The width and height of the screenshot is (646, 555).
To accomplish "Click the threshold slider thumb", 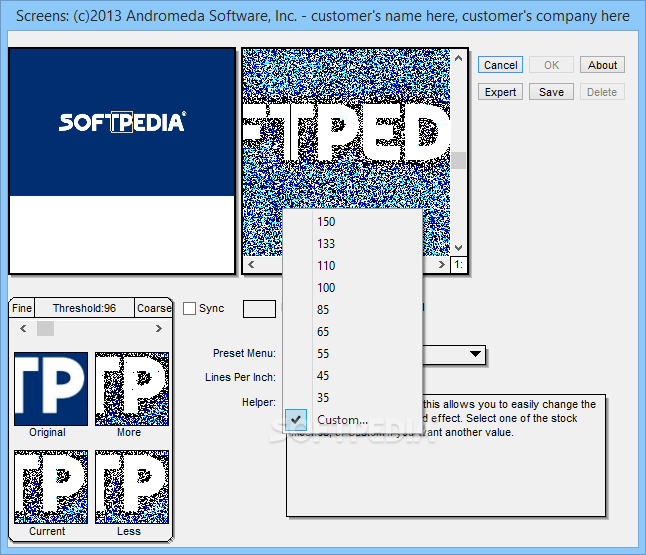I will (45, 328).
